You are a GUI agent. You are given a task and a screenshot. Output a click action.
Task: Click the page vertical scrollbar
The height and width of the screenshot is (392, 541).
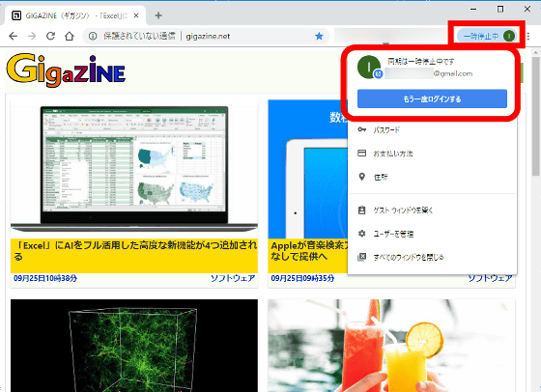pos(536,117)
